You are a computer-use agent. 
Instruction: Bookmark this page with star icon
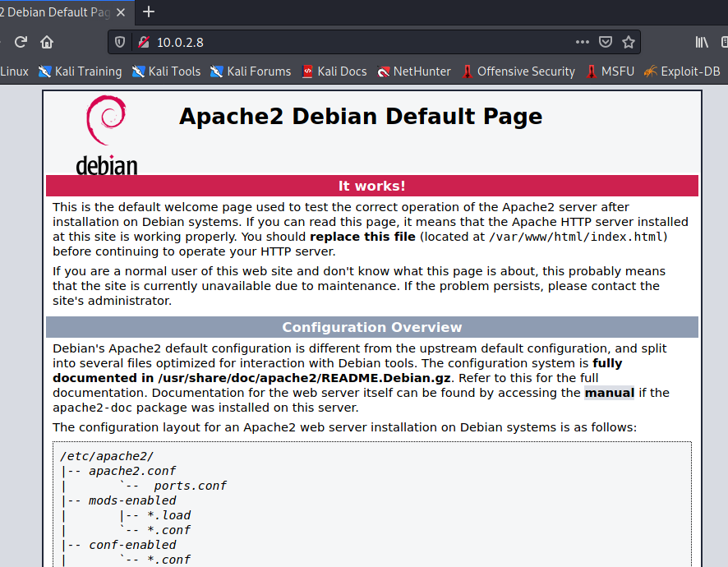click(x=629, y=42)
